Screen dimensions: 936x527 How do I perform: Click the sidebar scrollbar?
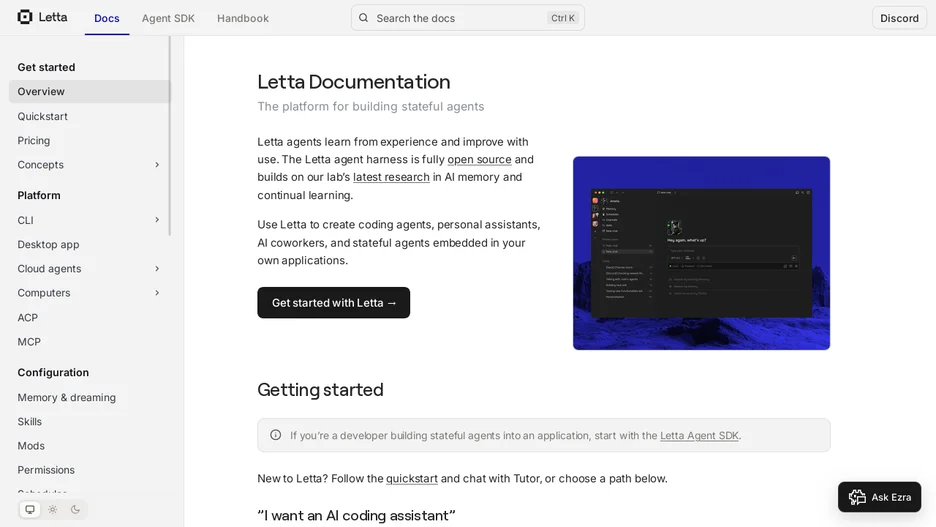tap(170, 136)
